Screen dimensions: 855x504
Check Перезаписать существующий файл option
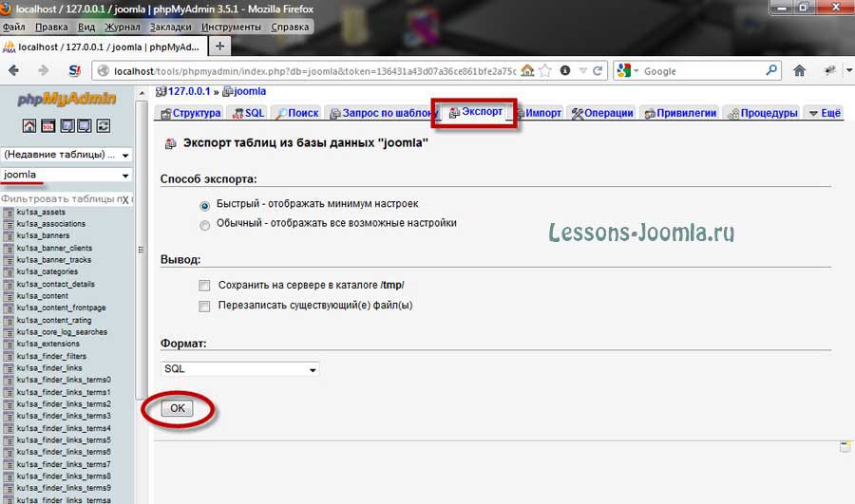[204, 306]
